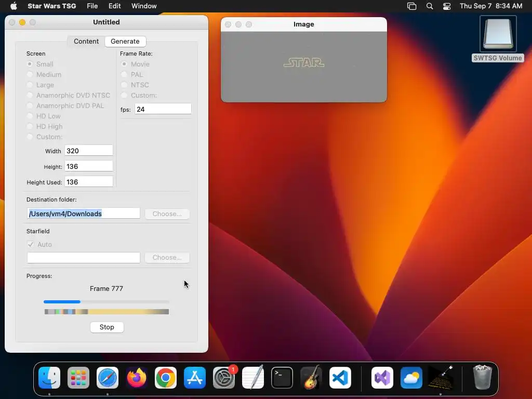Select NTSC frame rate
The image size is (532, 399).
(124, 85)
